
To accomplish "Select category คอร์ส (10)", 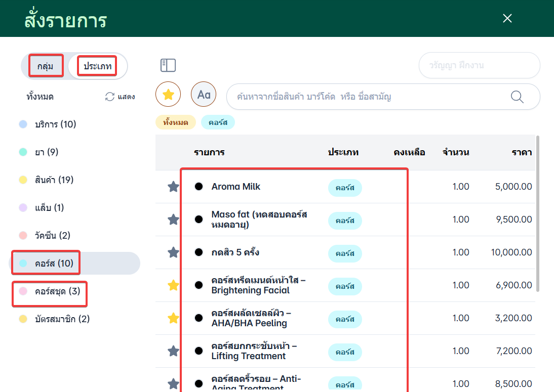I will [x=74, y=263].
